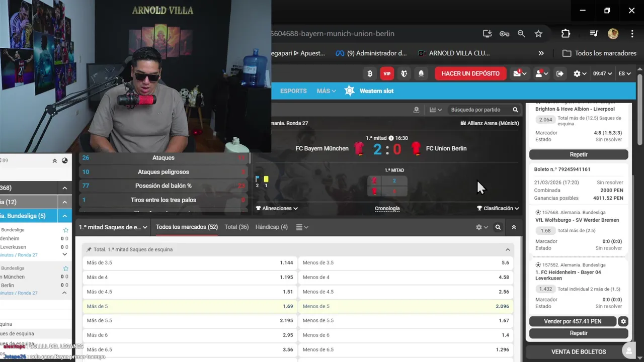644x362 pixels.
Task: Click the HACER UN DEPÓSITO button
Action: (470, 73)
